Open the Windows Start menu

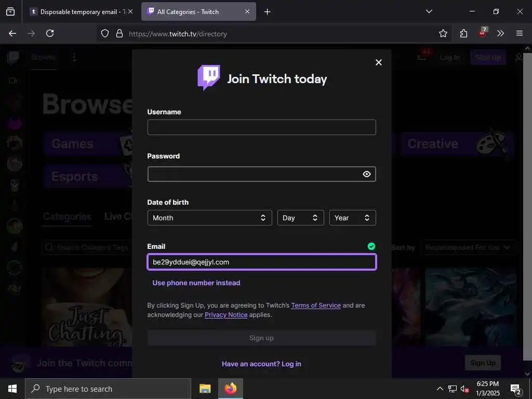(12, 389)
